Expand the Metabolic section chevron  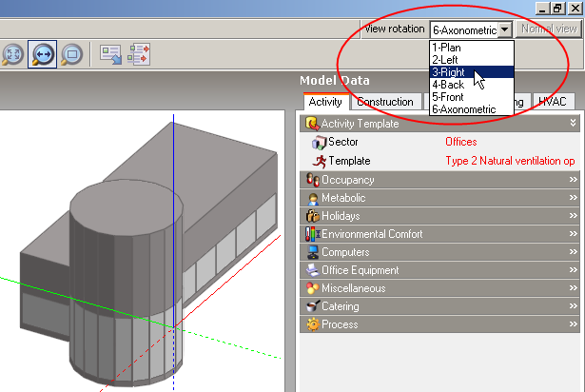pos(573,198)
